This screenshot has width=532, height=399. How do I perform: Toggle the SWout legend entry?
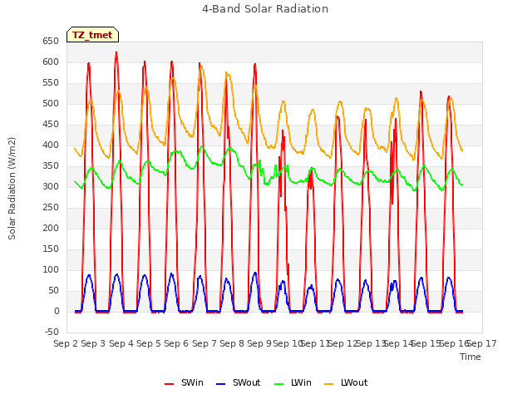pyautogui.click(x=239, y=382)
